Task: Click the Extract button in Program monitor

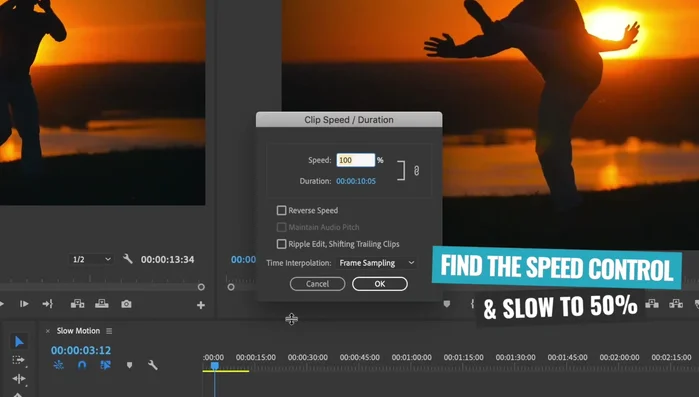Action: point(676,304)
